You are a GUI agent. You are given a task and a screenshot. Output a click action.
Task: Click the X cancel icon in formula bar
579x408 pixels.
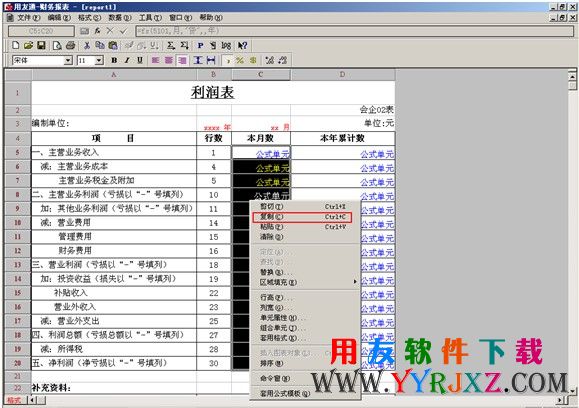tap(110, 31)
